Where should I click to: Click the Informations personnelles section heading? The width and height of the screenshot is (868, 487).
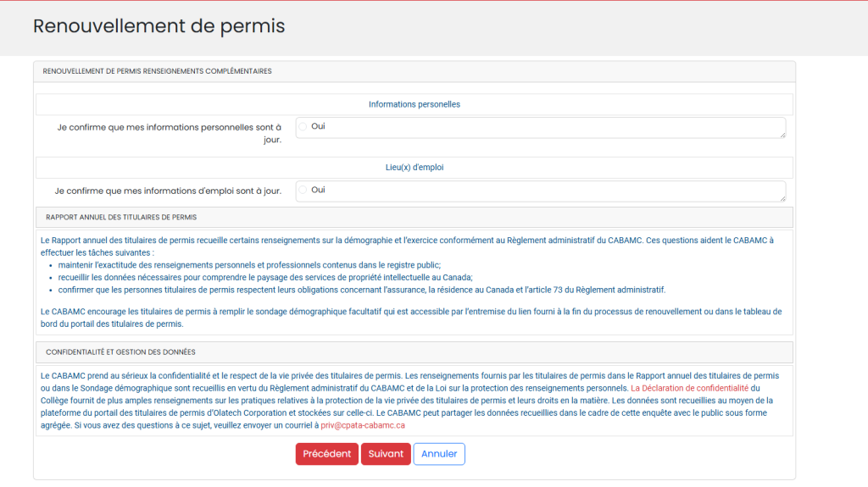coord(414,104)
